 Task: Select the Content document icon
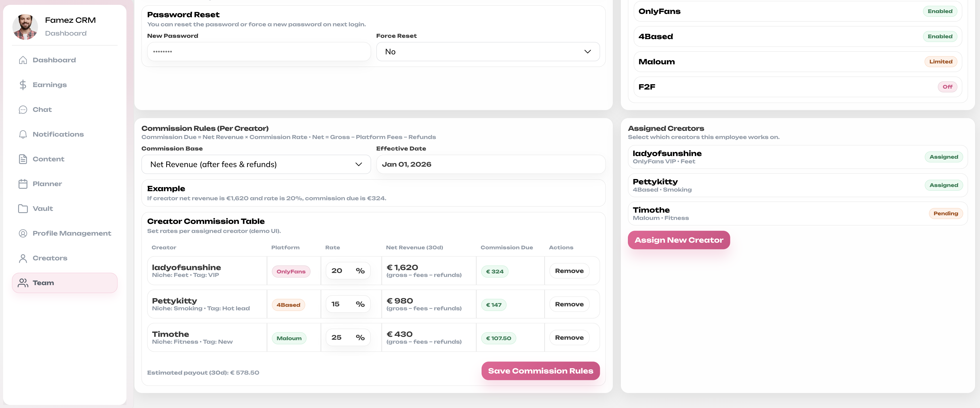point(23,159)
